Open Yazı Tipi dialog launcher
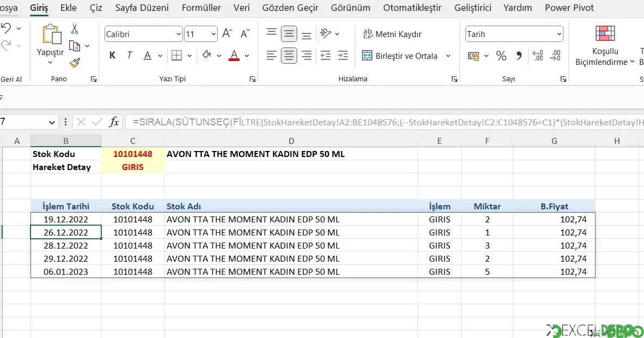Image resolution: width=644 pixels, height=338 pixels. [x=252, y=79]
